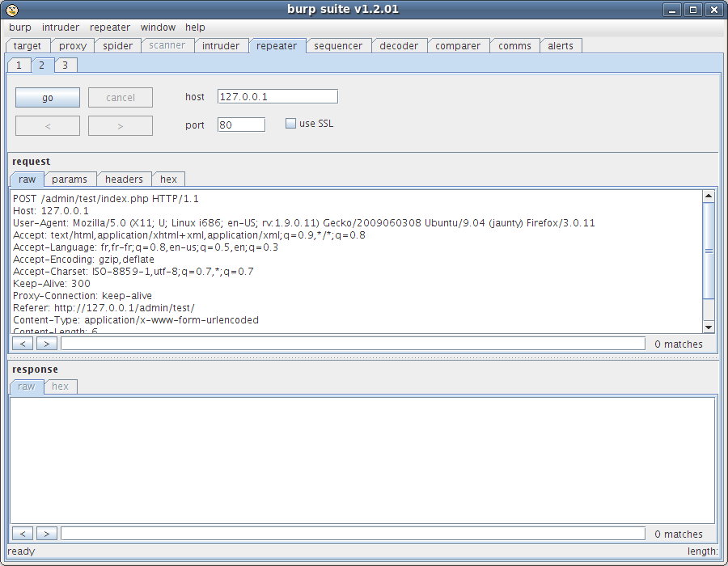Click previous match arrow in response search
Screen dimensions: 728x566
click(23, 534)
